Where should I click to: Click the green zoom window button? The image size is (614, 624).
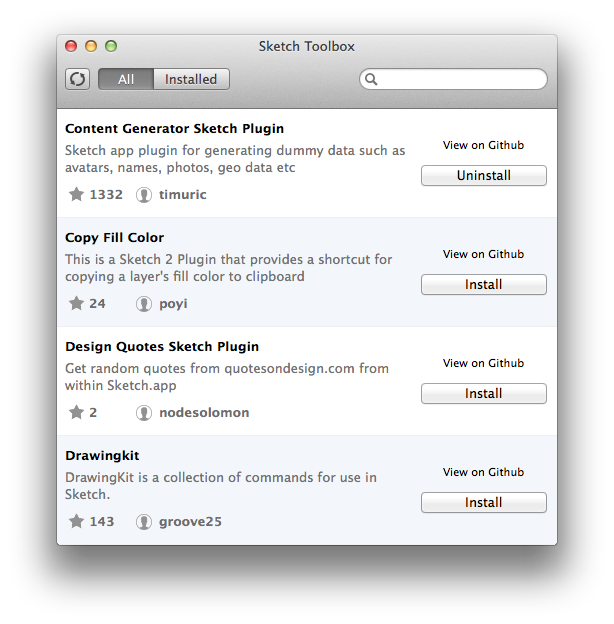point(111,46)
